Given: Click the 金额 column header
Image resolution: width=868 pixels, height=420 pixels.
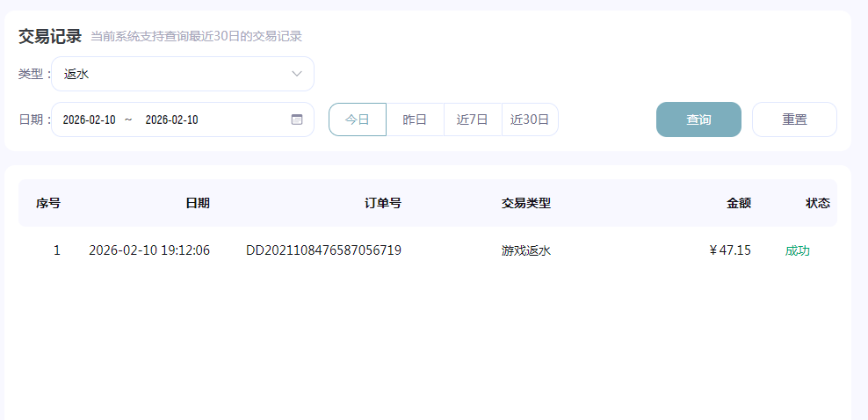Looking at the screenshot, I should tap(739, 203).
